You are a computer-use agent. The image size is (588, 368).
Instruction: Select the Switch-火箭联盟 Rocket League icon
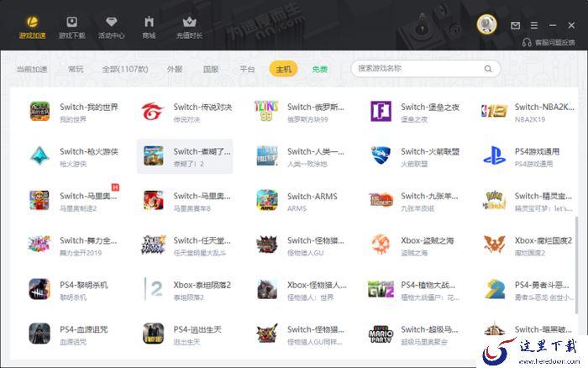click(x=381, y=156)
